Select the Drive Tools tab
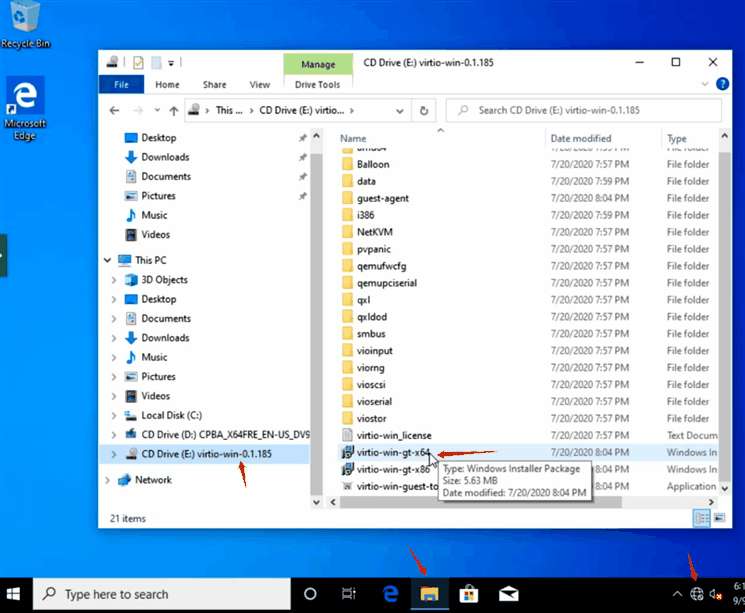The image size is (745, 613). [x=317, y=85]
